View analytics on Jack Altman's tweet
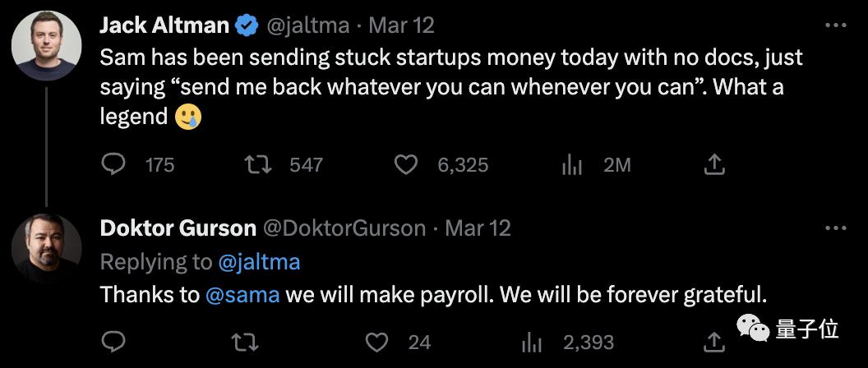Screen dimensions: 868x368 tap(571, 165)
